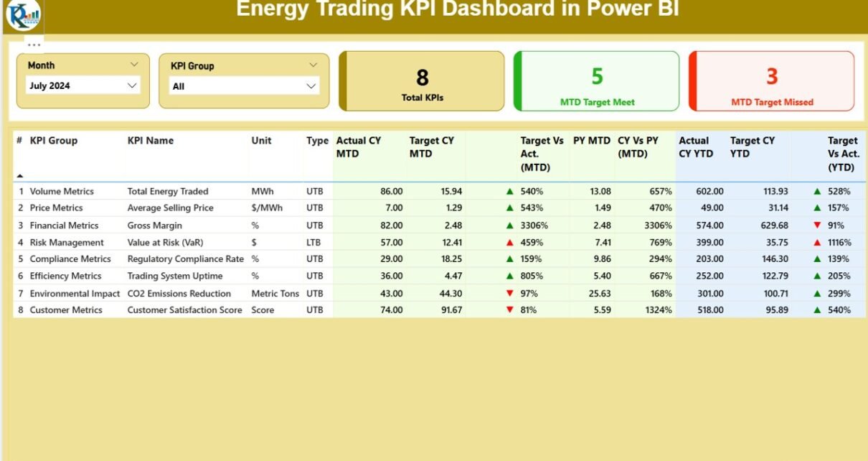This screenshot has height=461, width=868.
Task: Collapse the Month slicer header chevron
Action: point(134,65)
